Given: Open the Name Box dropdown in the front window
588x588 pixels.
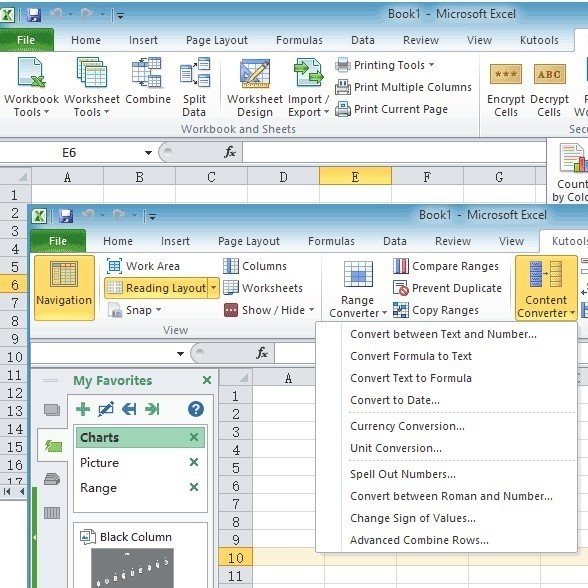Looking at the screenshot, I should click(180, 354).
